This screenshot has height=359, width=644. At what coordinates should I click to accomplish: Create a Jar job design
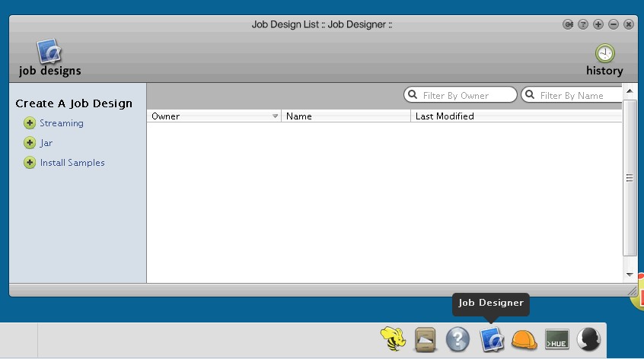click(x=46, y=143)
